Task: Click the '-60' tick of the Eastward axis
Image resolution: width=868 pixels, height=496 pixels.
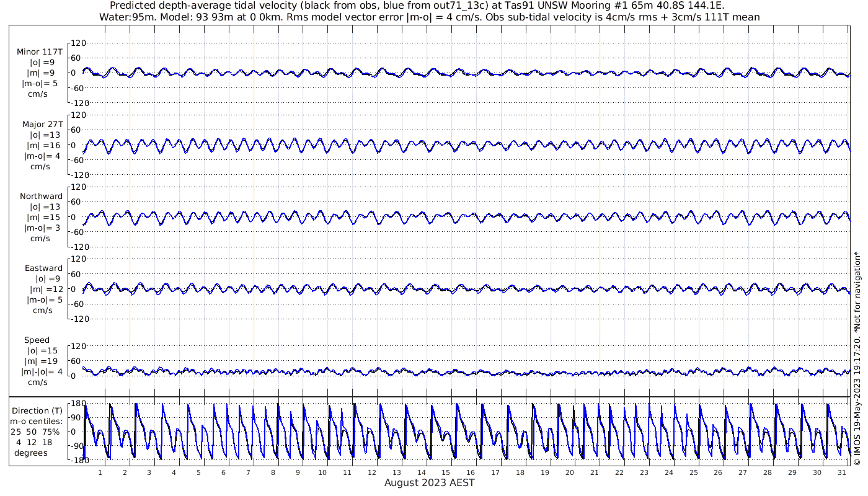Action: click(x=77, y=304)
